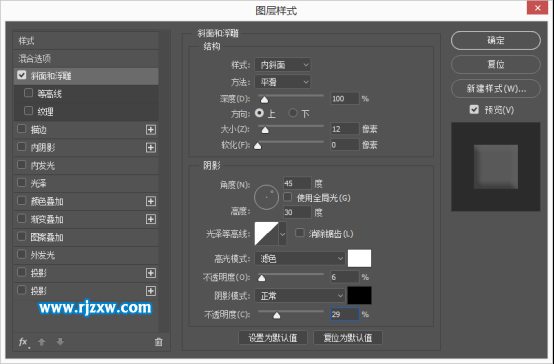Open the black shadow color swatch
This screenshot has width=554, height=364.
pos(359,295)
